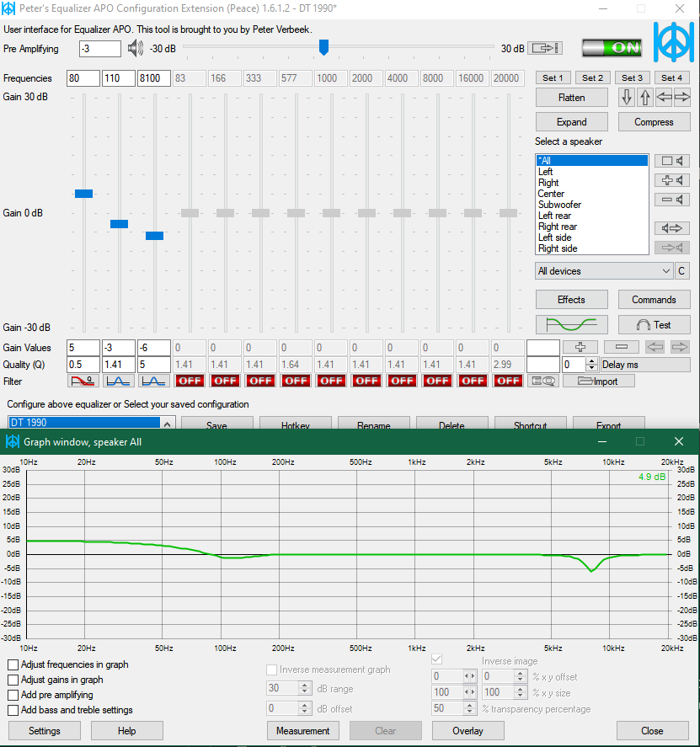Click the EQ magnifier icon
The height and width of the screenshot is (747, 700).
click(542, 382)
